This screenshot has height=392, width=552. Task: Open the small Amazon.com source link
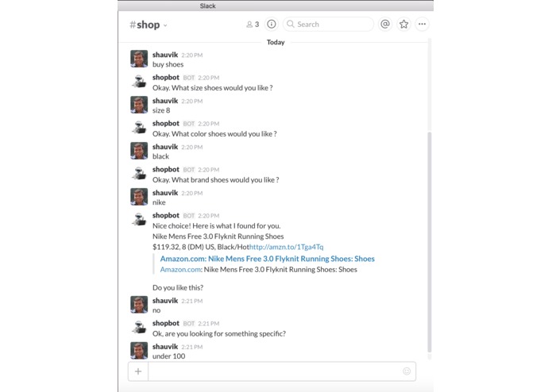point(180,270)
